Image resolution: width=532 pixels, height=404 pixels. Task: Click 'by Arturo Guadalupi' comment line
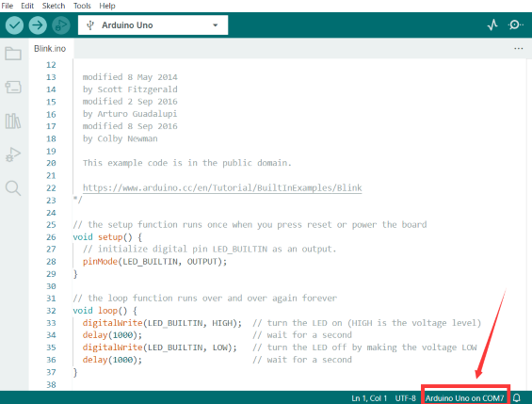click(x=130, y=114)
